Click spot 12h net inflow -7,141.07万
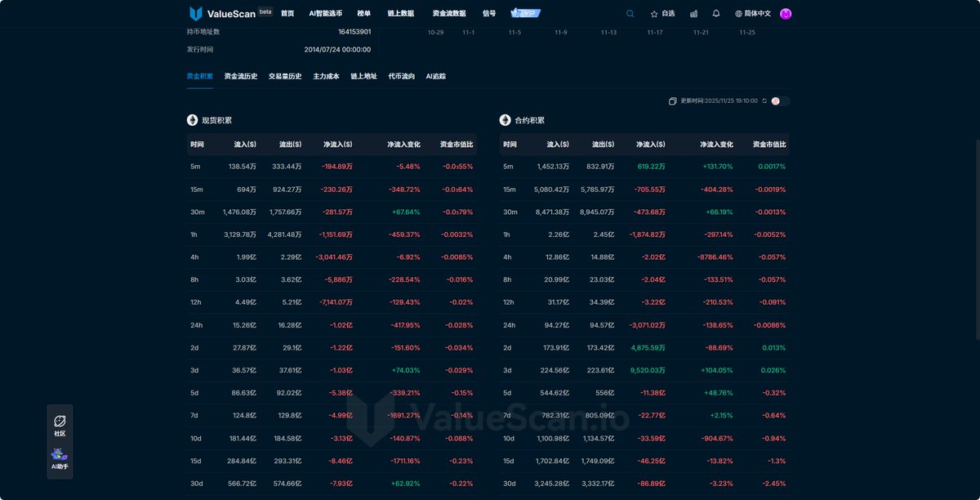The height and width of the screenshot is (500, 980). [336, 303]
